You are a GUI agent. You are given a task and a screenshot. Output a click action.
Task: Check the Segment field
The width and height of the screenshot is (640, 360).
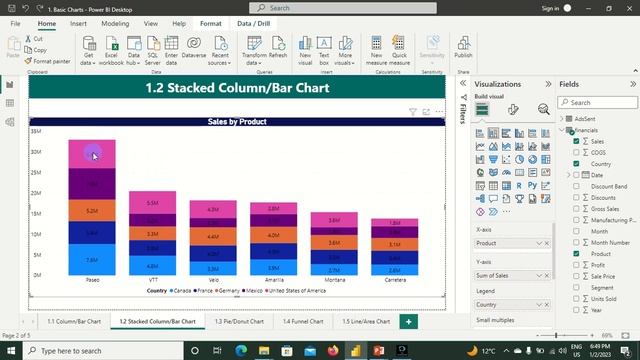coord(576,287)
